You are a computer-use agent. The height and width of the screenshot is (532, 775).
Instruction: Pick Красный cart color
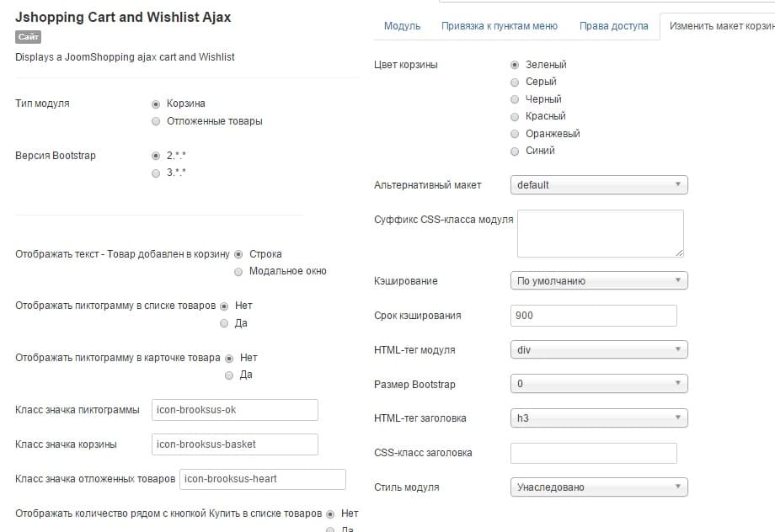[515, 117]
